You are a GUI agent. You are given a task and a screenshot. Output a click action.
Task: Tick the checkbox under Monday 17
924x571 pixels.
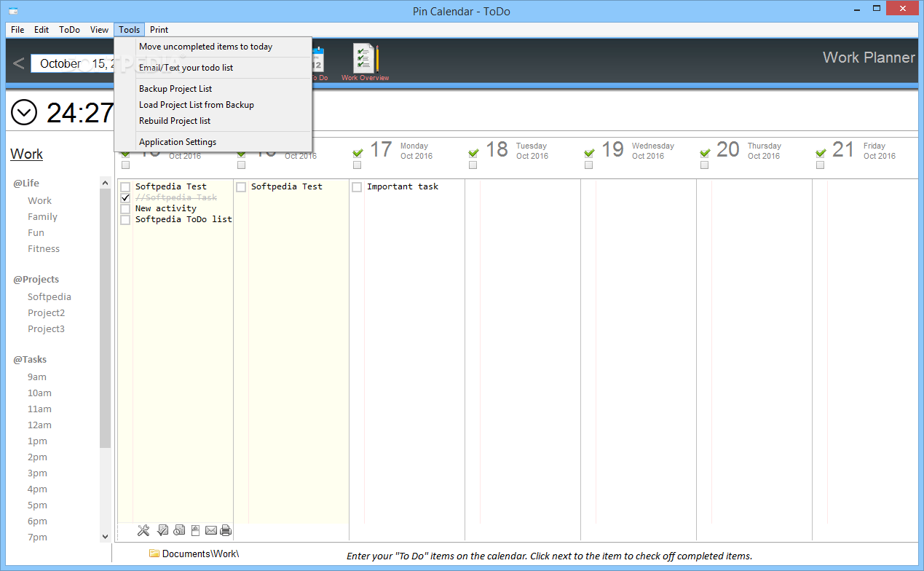[x=357, y=165]
